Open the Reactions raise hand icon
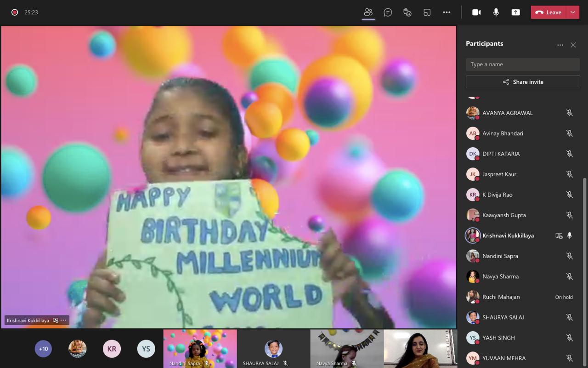588x368 pixels. pos(407,12)
